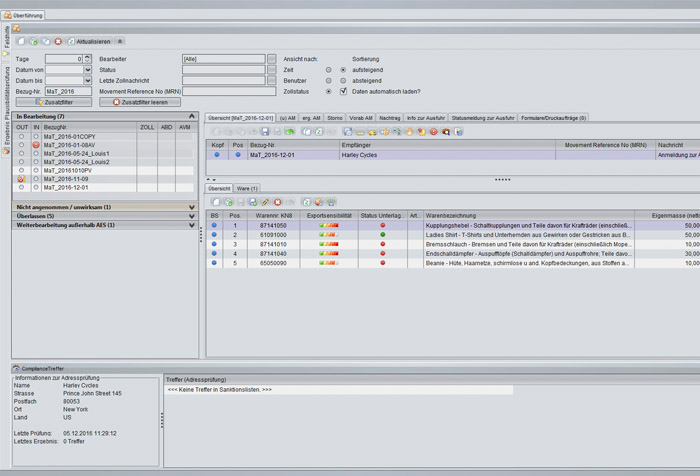700x476 pixels.
Task: Click the new document icon in top toolbar
Action: click(x=21, y=41)
